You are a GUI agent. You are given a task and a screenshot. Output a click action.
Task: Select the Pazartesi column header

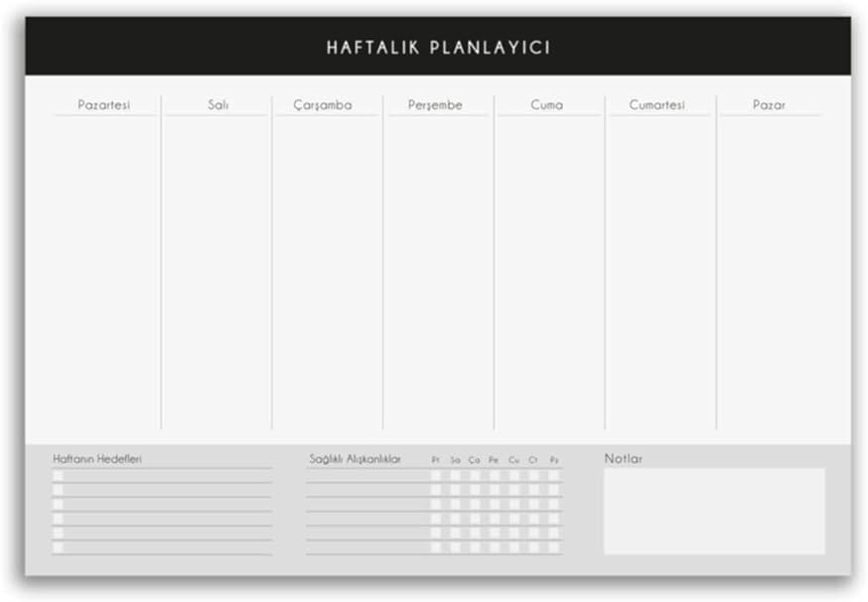pyautogui.click(x=104, y=104)
